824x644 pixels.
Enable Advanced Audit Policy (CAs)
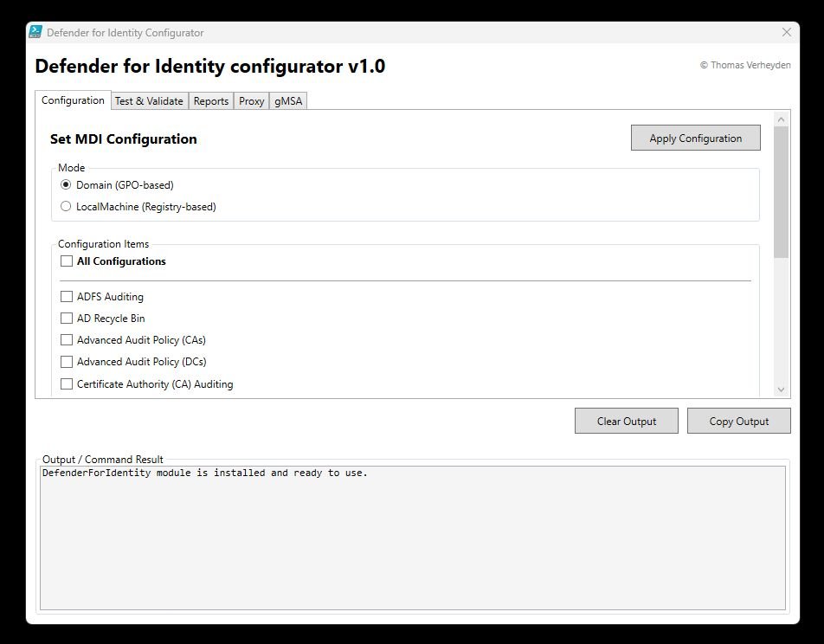coord(67,339)
